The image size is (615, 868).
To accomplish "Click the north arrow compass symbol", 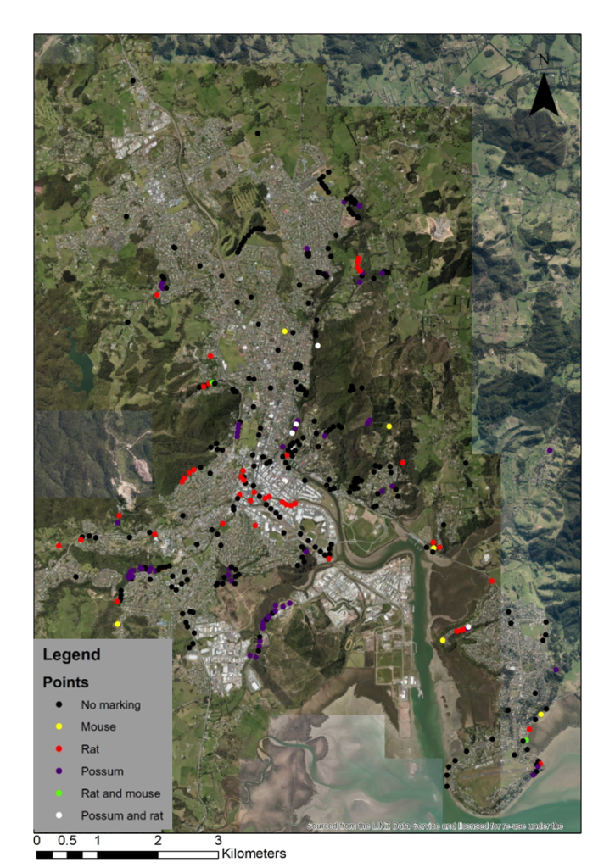I will pyautogui.click(x=544, y=94).
